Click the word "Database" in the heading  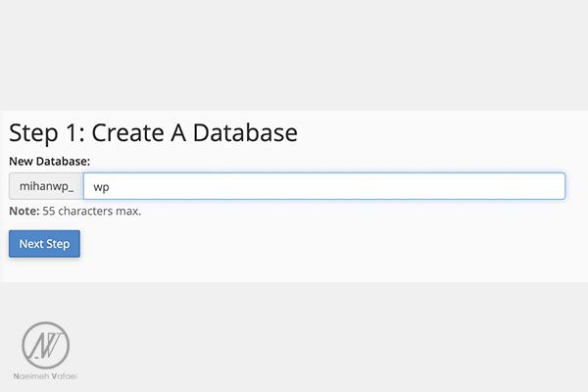(x=245, y=132)
